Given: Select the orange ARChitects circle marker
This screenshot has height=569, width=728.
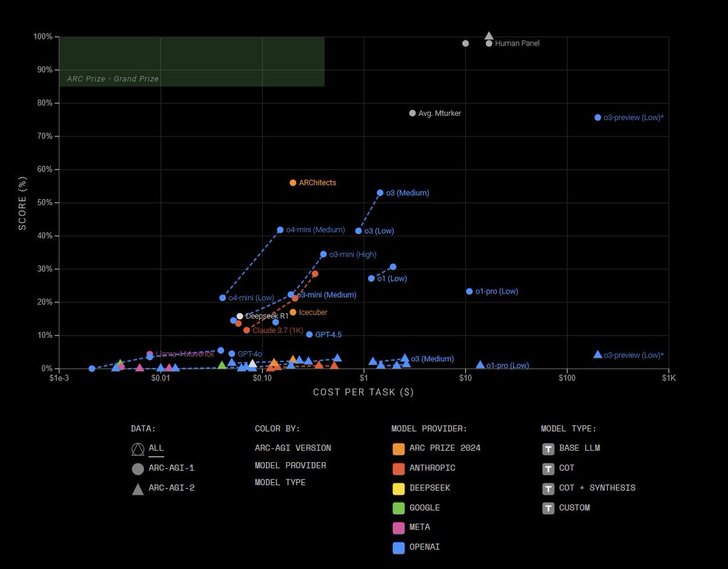Looking at the screenshot, I should [x=293, y=183].
